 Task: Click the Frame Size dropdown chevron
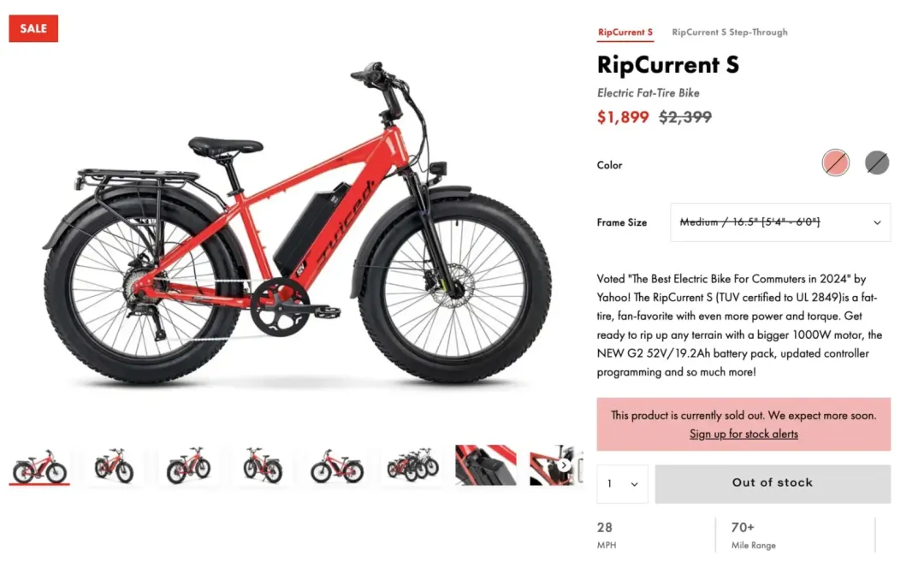pyautogui.click(x=877, y=222)
